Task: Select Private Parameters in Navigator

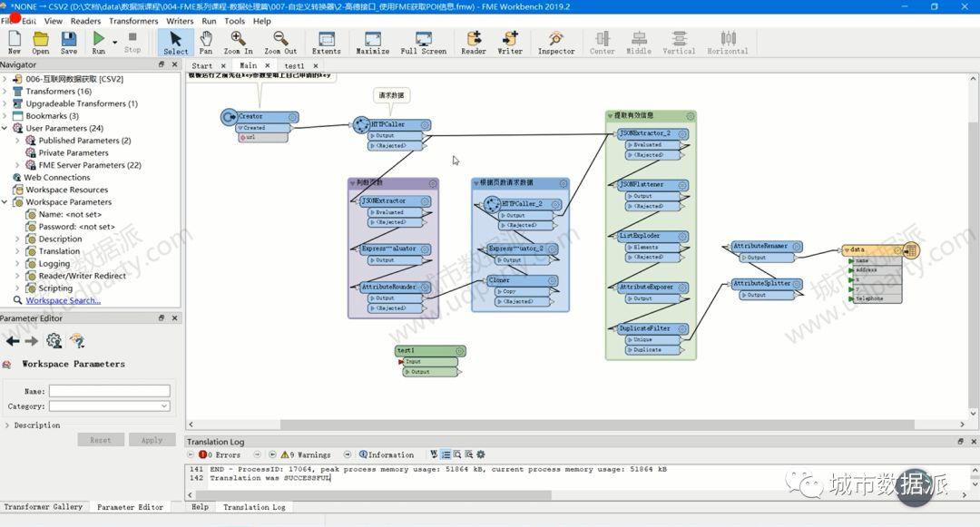Action: [73, 153]
